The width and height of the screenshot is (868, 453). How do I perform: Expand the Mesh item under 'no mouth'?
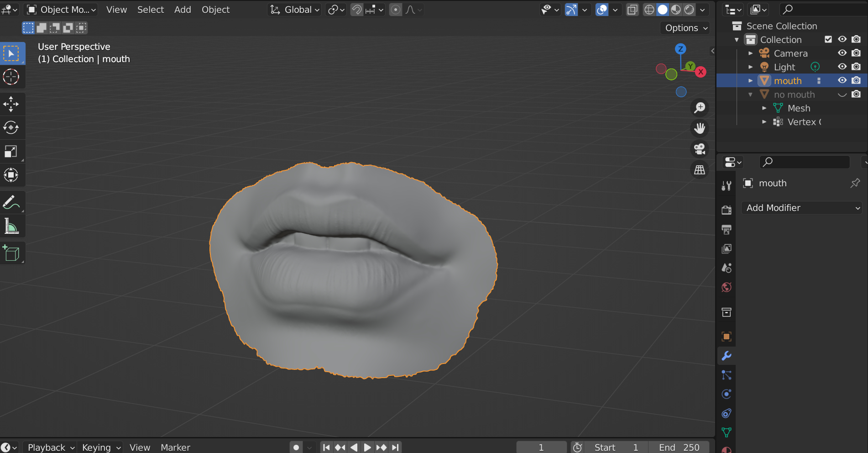tap(765, 108)
